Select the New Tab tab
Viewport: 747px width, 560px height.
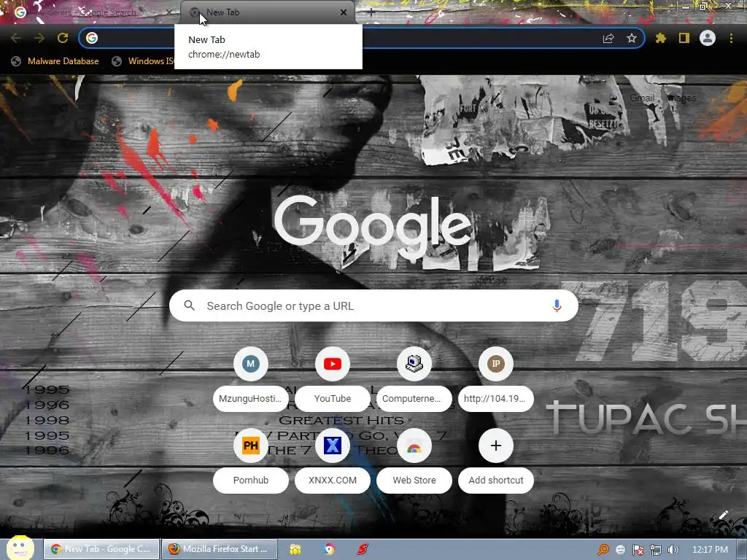[x=268, y=12]
